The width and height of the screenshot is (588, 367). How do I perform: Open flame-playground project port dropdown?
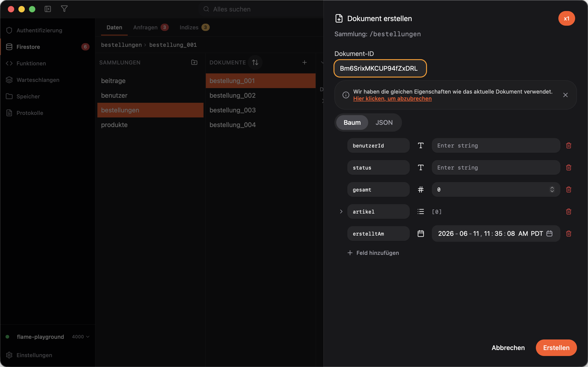[81, 337]
